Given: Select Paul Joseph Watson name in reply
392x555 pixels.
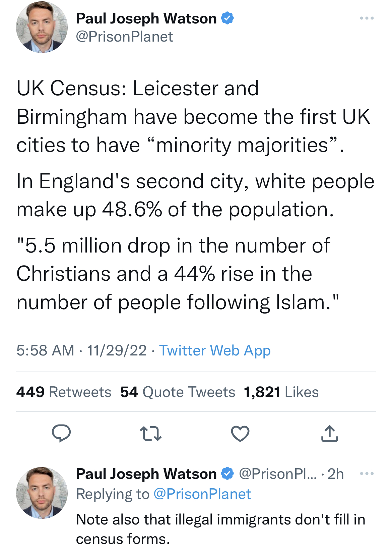Looking at the screenshot, I should click(x=146, y=474).
